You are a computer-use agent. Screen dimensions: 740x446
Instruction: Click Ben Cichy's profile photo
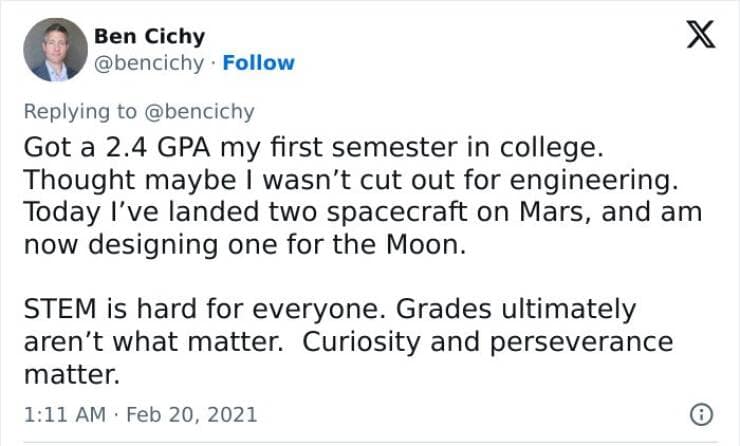(x=55, y=49)
